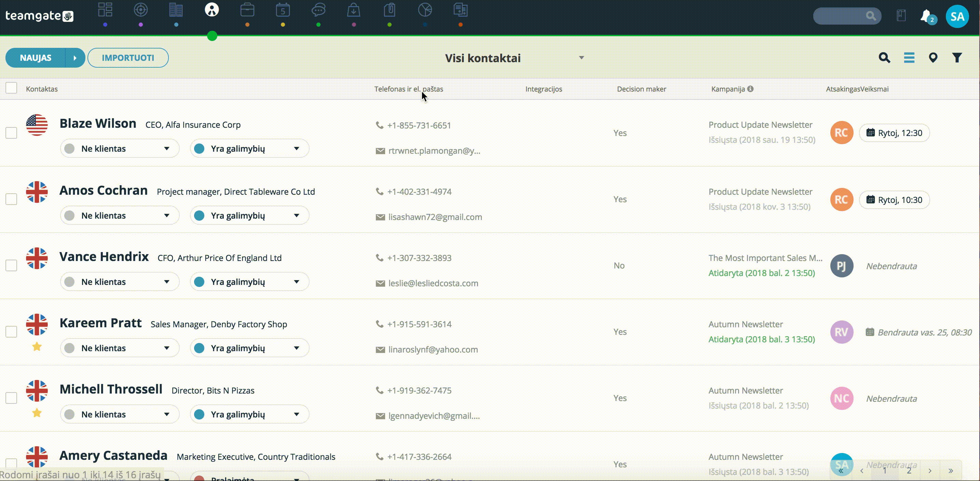Check the Kareem Pratt row checkbox
This screenshot has width=980, height=481.
tap(11, 332)
